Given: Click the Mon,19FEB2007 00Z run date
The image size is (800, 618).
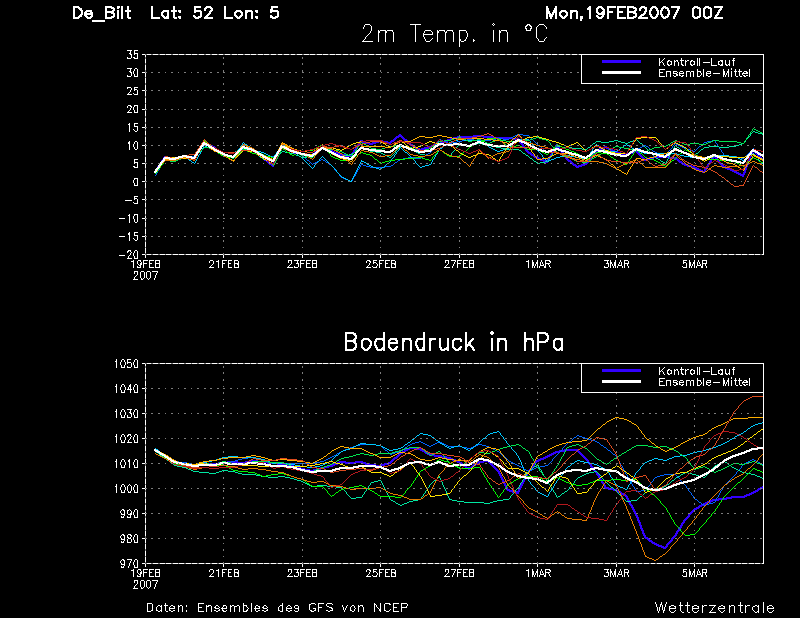Looking at the screenshot, I should [634, 13].
